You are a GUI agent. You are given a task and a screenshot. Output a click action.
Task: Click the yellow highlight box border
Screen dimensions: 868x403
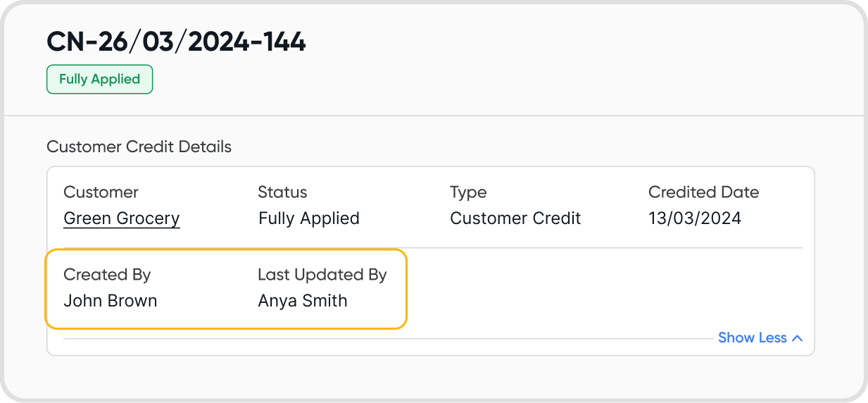pos(407,289)
